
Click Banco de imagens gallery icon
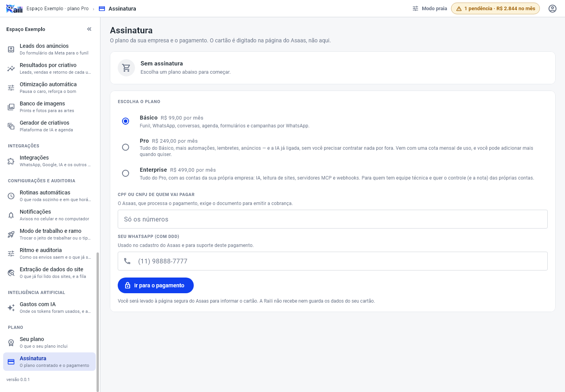11,107
